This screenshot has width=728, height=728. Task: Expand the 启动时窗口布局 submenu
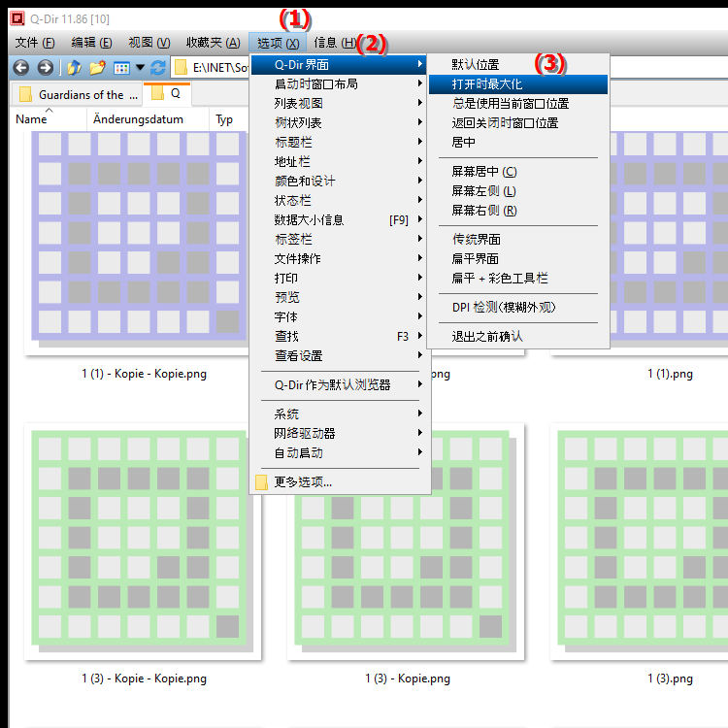pos(340,83)
